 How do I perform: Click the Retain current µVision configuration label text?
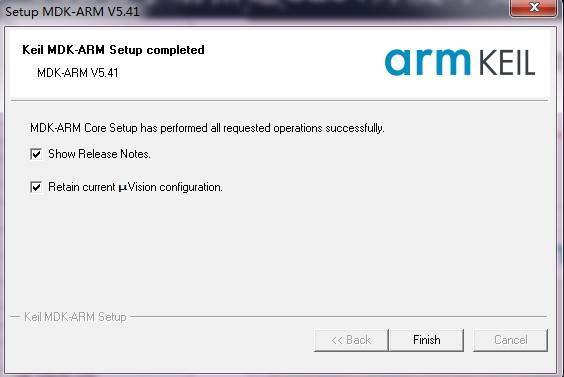coord(135,187)
